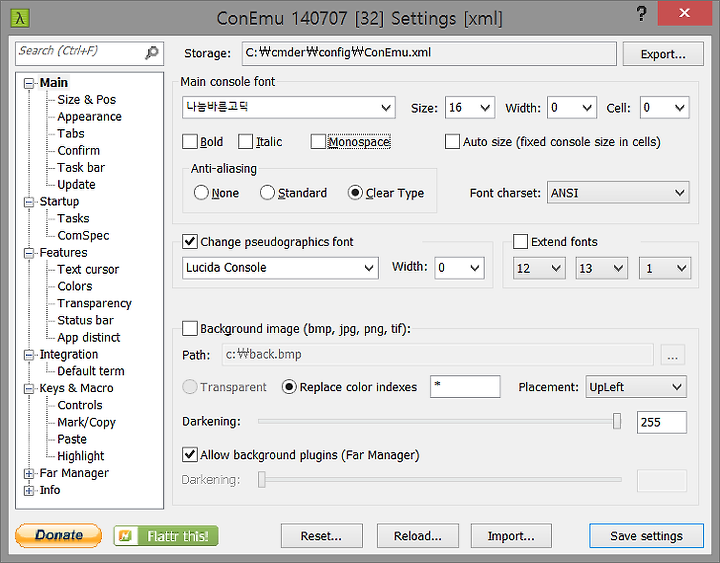Collapse the Keys & Macro node

click(29, 389)
